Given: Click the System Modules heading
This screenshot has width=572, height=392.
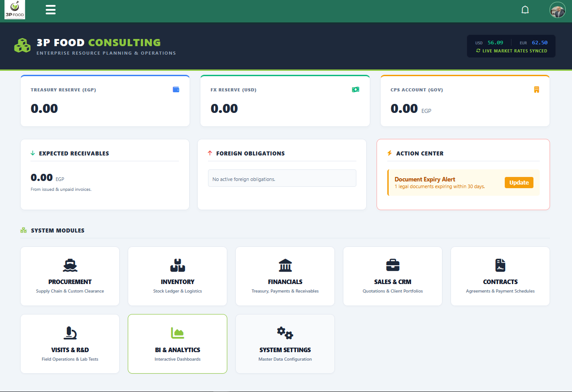Looking at the screenshot, I should pyautogui.click(x=58, y=230).
